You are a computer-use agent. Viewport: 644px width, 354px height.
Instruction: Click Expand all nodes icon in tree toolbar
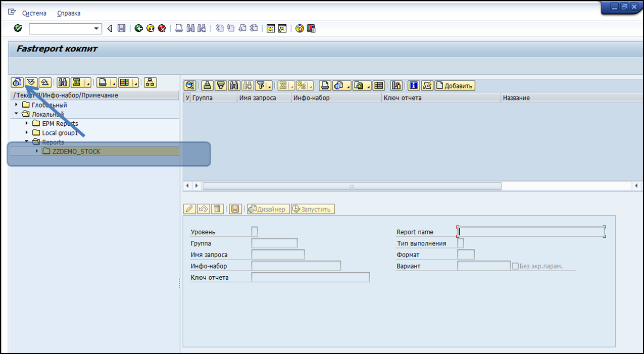(x=31, y=82)
